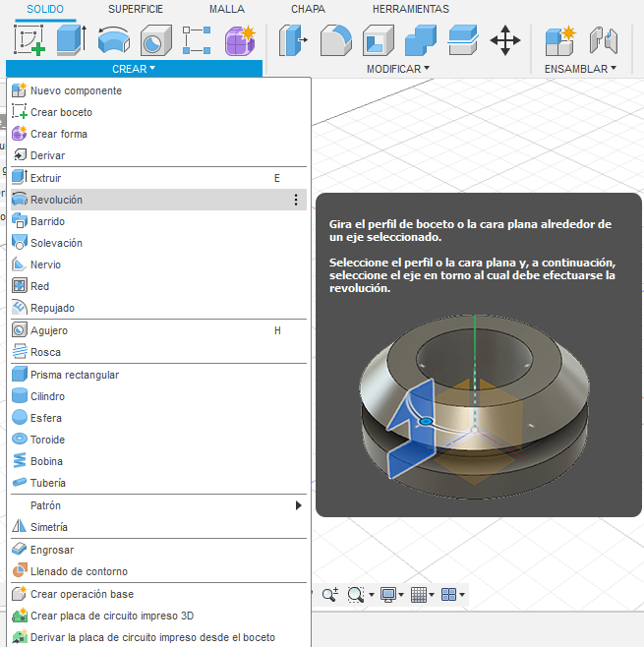Select Crear forma menu entry
The height and width of the screenshot is (647, 644).
pyautogui.click(x=158, y=134)
